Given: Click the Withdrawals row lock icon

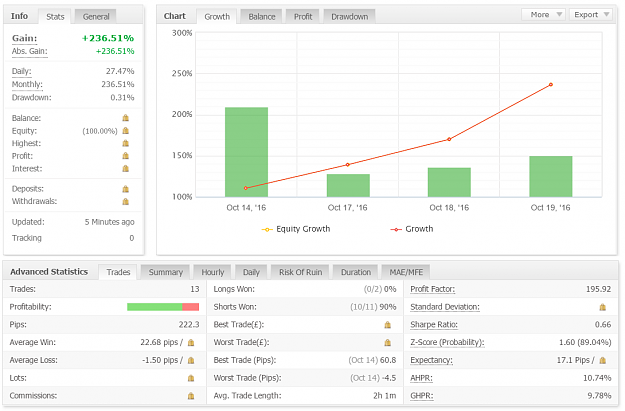Looking at the screenshot, I should point(126,201).
